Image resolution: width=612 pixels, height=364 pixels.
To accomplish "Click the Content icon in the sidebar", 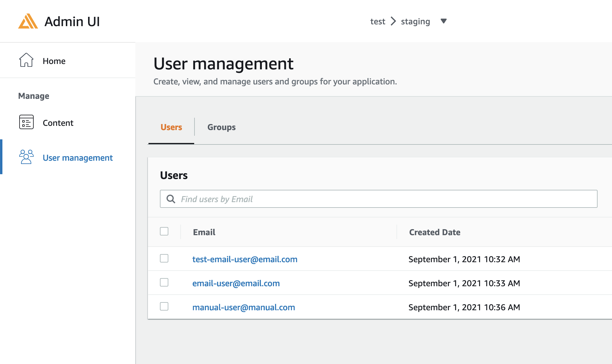I will [26, 122].
